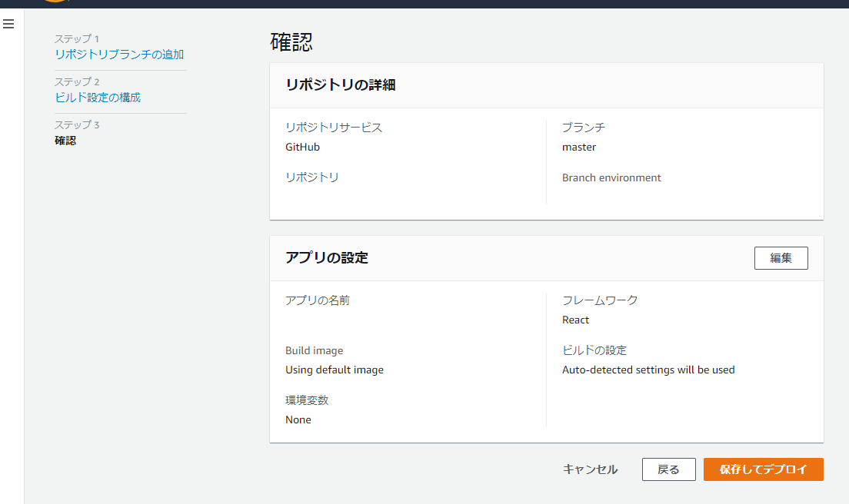Open the hamburger navigation menu

[x=8, y=24]
